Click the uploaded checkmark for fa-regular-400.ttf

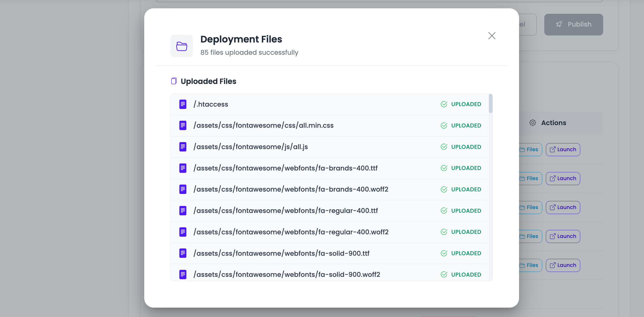[444, 211]
